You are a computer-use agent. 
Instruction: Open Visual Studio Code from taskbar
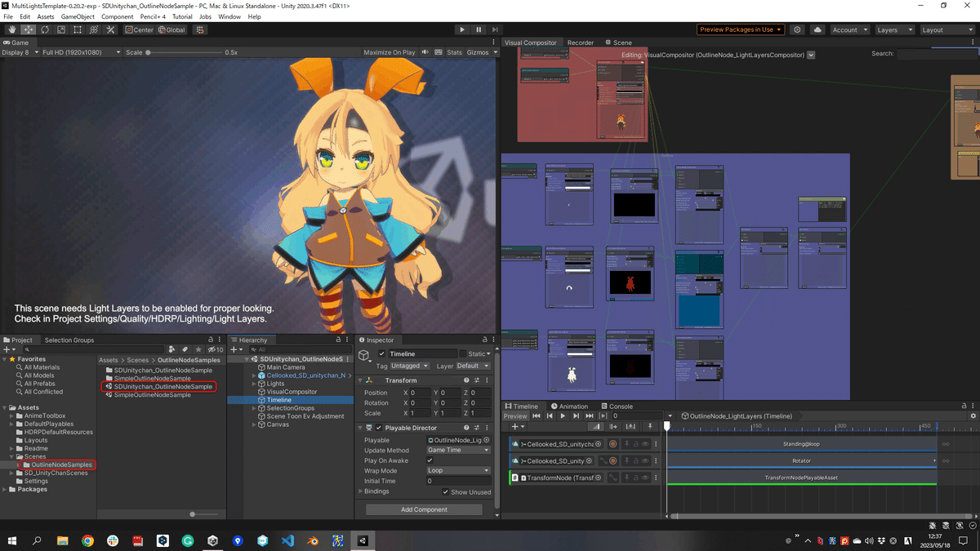tap(287, 540)
